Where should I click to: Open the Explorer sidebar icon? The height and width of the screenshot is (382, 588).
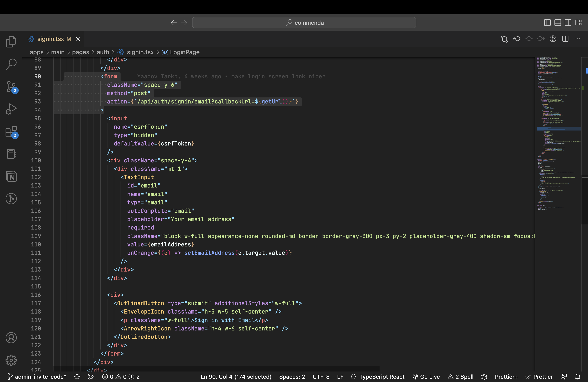click(11, 41)
